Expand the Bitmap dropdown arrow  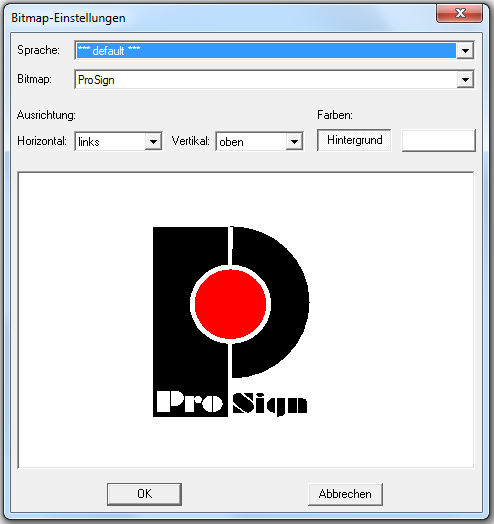(465, 80)
